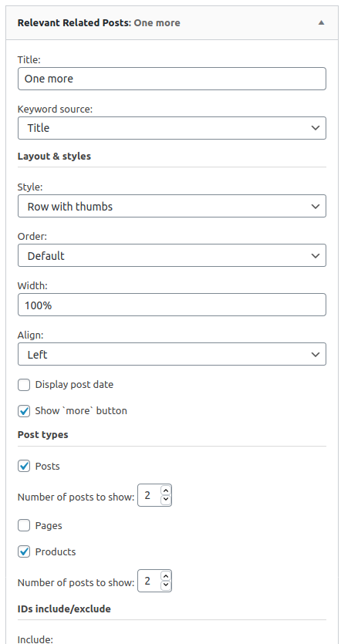Increase number of posts under Posts
341x644 pixels.
166,491
